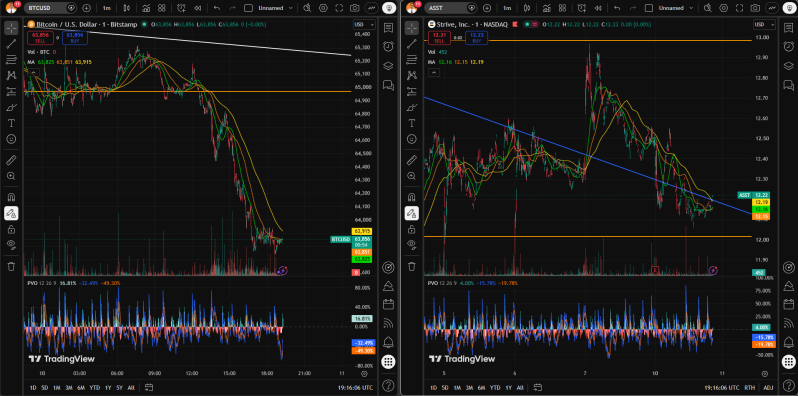Image resolution: width=798 pixels, height=396 pixels.
Task: Select the trend line tool on the BTCUSD chart
Action: pos(11,44)
